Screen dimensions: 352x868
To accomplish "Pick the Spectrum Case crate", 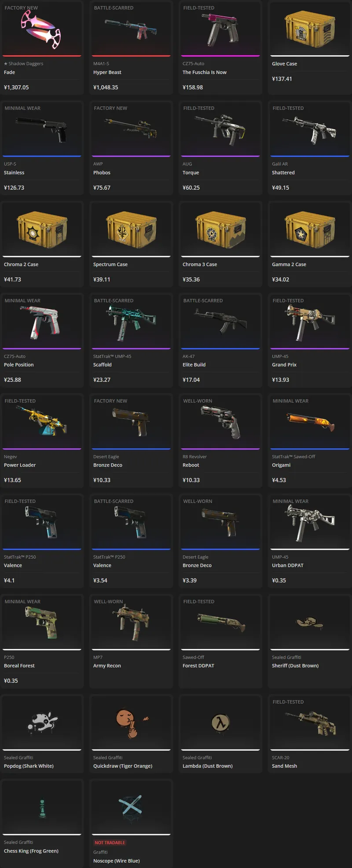I will click(x=131, y=244).
